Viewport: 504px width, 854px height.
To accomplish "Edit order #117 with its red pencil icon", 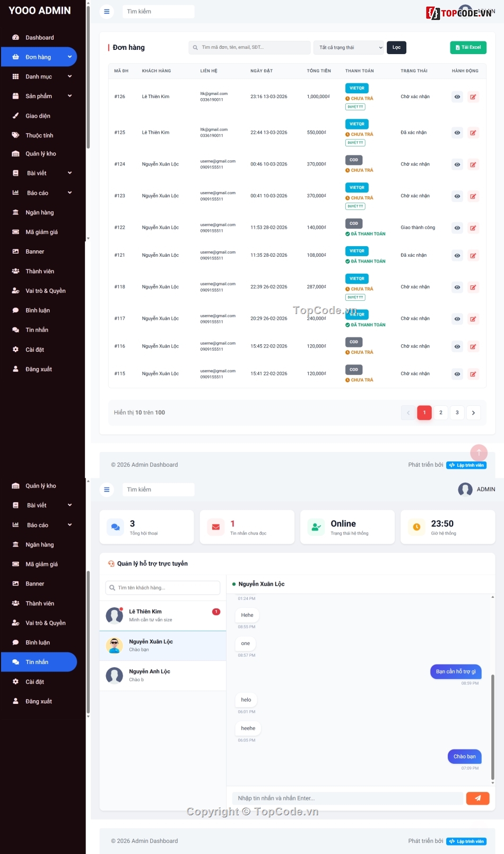I will (473, 319).
